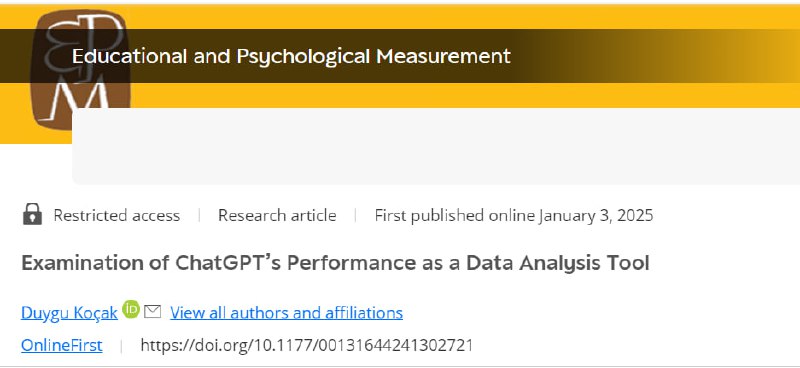Click the EPM journal logo
This screenshot has height=368, width=800.
click(80, 69)
